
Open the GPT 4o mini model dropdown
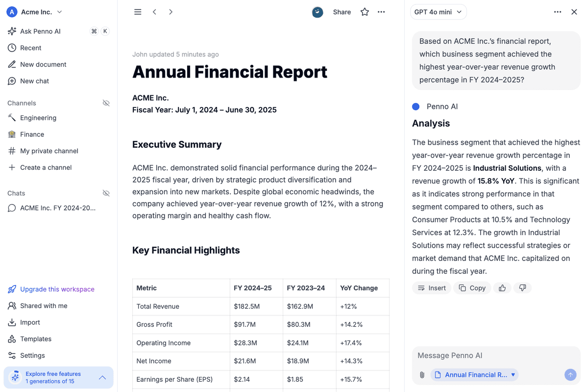pos(438,11)
